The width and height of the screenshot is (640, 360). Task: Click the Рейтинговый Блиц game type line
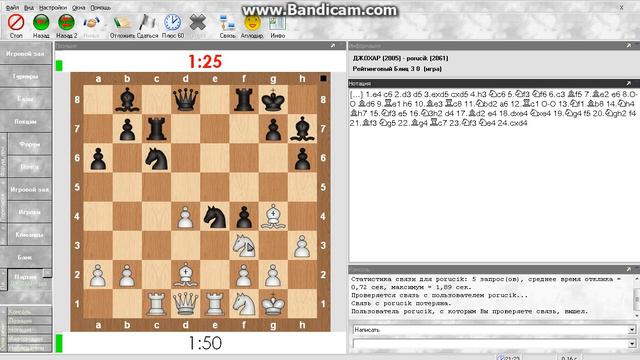397,69
